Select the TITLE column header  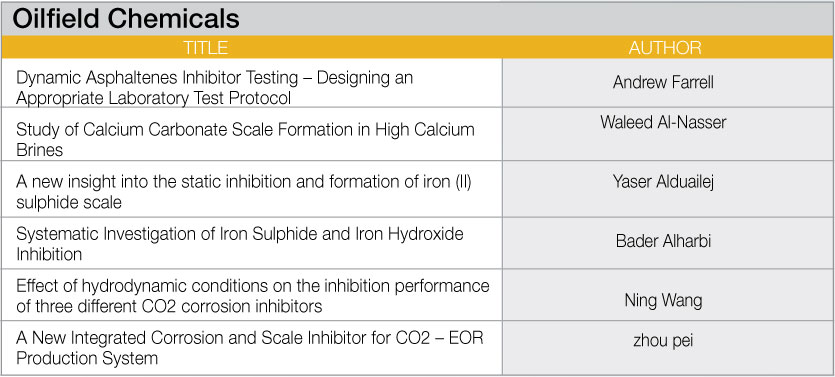(x=206, y=48)
